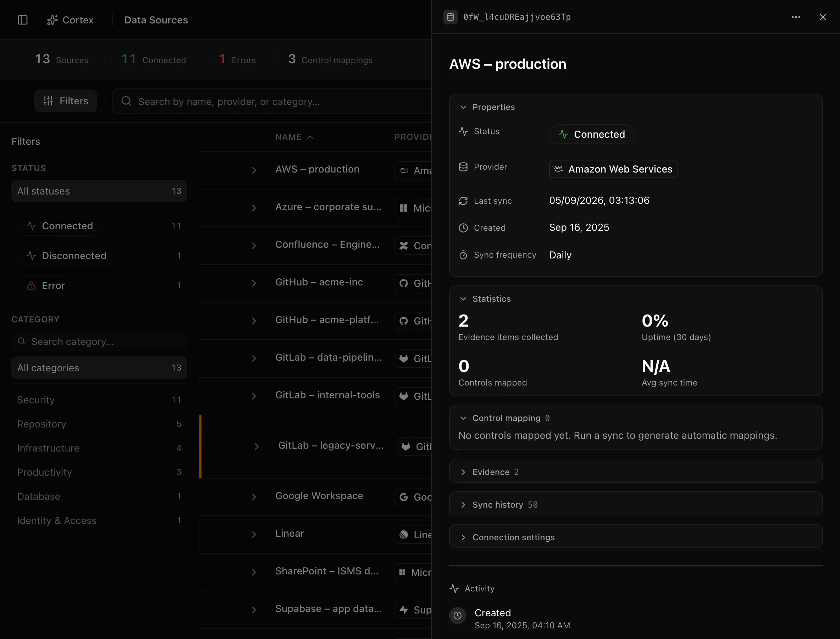The width and height of the screenshot is (840, 639).
Task: Expand the GitLab – legacy-serv row chevron
Action: pos(256,447)
